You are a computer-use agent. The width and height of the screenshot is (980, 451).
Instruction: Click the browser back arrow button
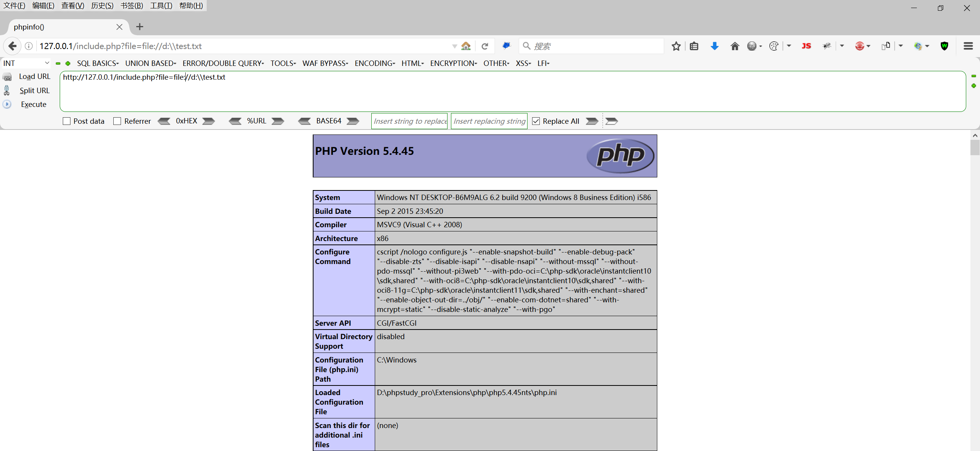pos(12,46)
